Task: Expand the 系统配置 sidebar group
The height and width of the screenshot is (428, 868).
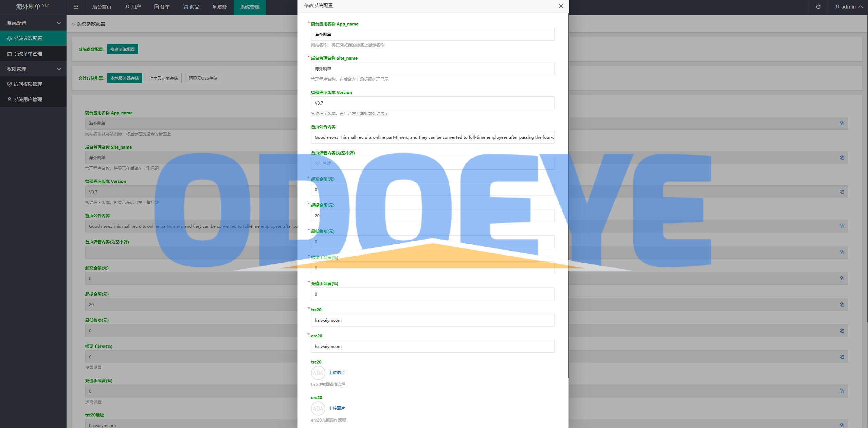Action: (33, 23)
